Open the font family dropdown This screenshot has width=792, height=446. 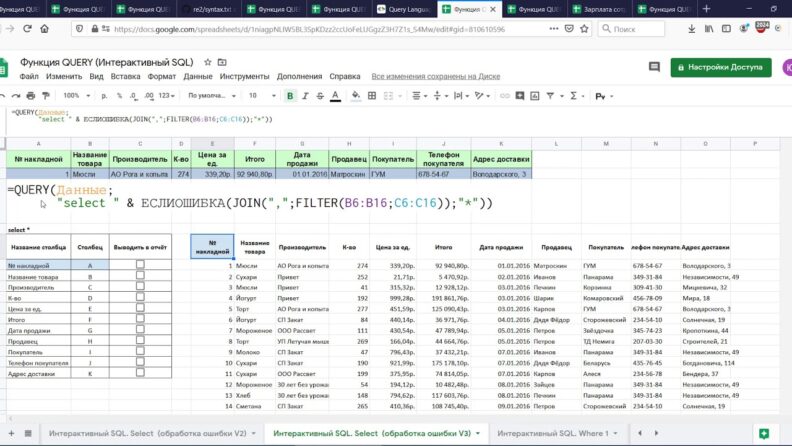click(x=212, y=95)
